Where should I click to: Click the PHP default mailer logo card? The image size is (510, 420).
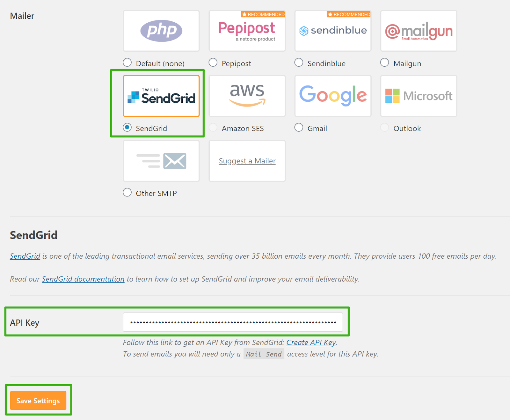coord(161,31)
